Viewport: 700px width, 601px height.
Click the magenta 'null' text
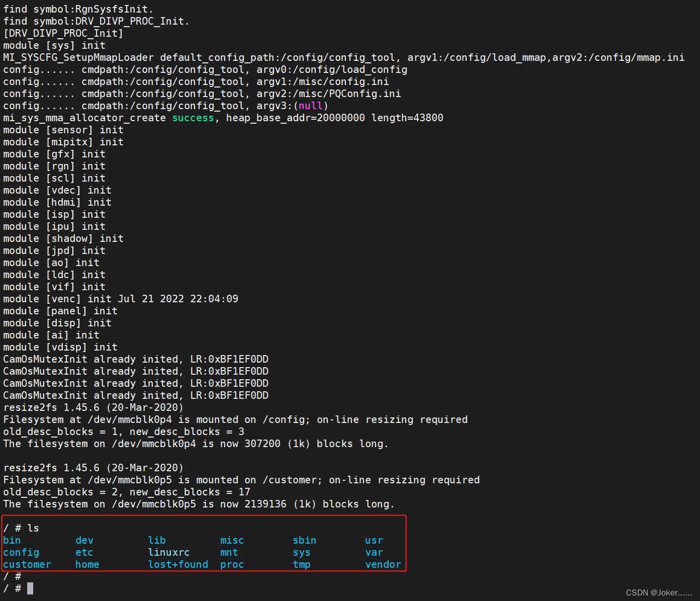pyautogui.click(x=311, y=106)
